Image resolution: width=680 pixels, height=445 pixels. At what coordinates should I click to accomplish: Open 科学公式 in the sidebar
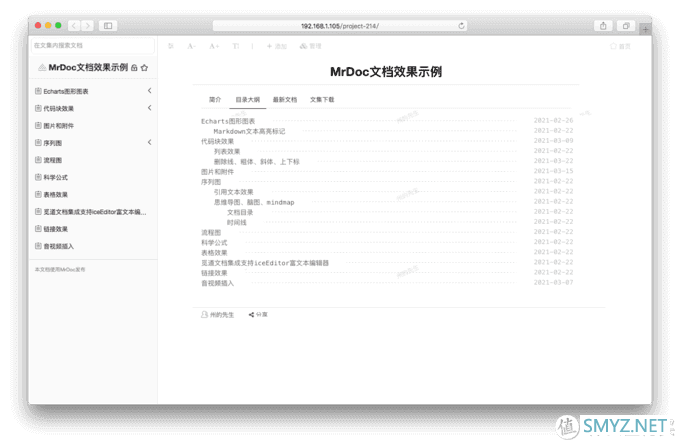tap(56, 177)
